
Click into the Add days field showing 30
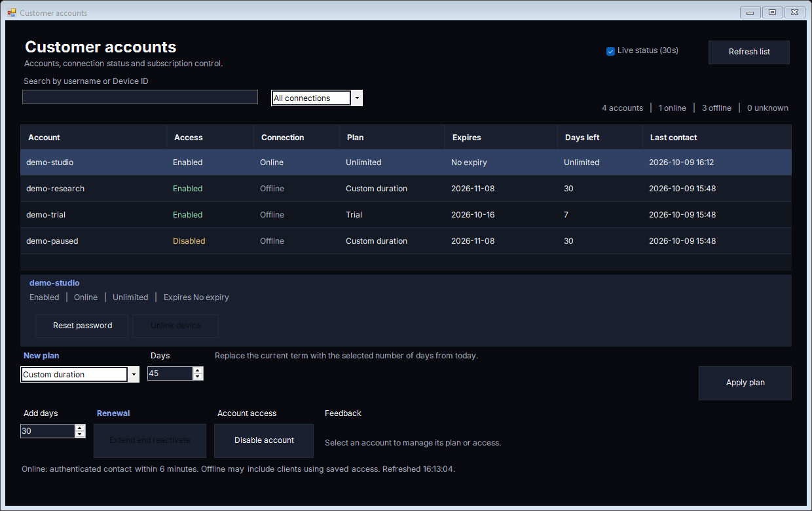pos(48,431)
